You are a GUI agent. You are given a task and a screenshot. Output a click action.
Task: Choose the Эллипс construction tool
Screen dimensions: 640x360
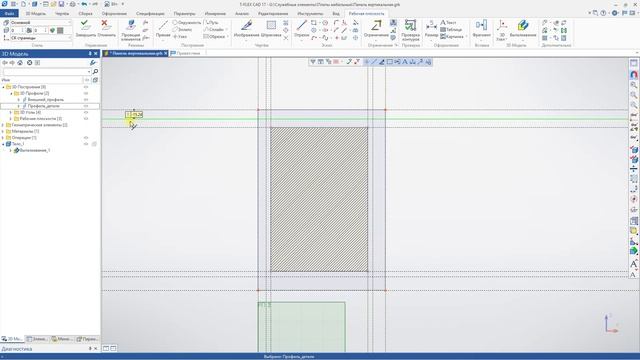click(182, 29)
